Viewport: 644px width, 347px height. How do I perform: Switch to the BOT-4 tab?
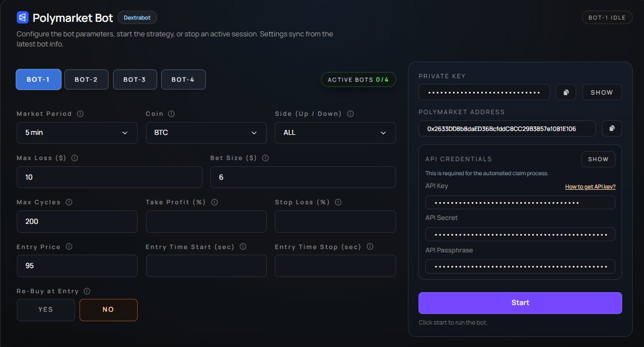[183, 79]
